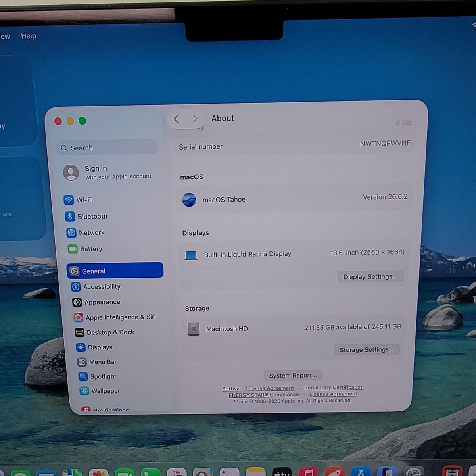Minimize the window with yellow button
Screen dimensions: 476x476
pos(70,121)
